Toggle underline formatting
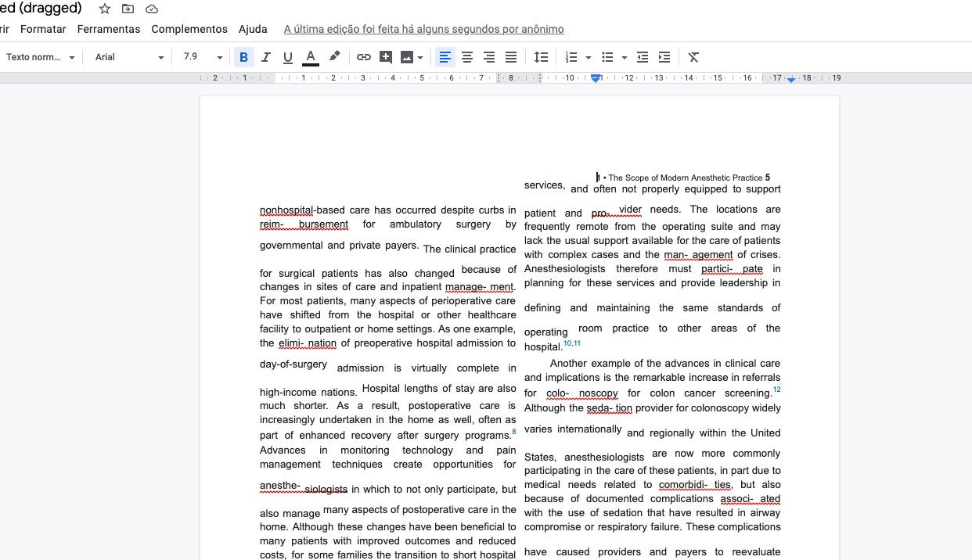This screenshot has height=560, width=972. click(x=287, y=57)
